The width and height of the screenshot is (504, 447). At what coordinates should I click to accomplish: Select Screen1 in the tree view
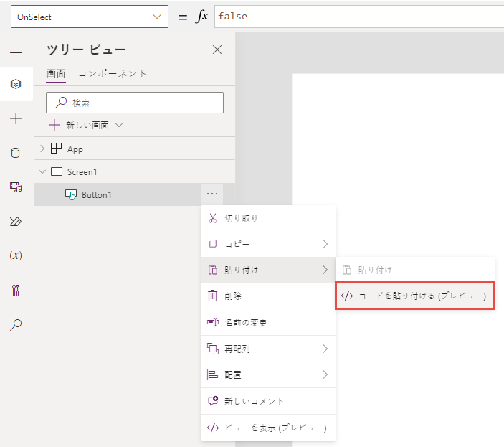82,172
